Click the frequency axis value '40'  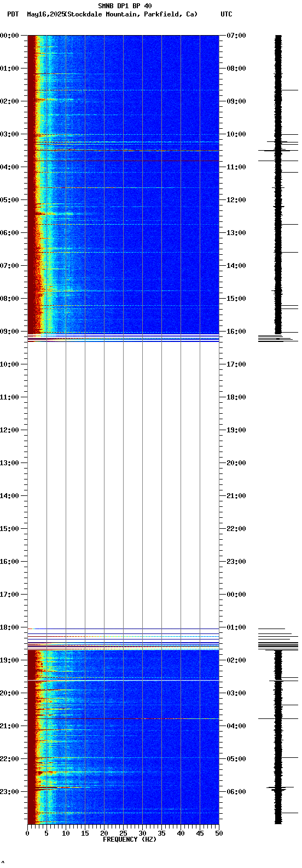[181, 834]
